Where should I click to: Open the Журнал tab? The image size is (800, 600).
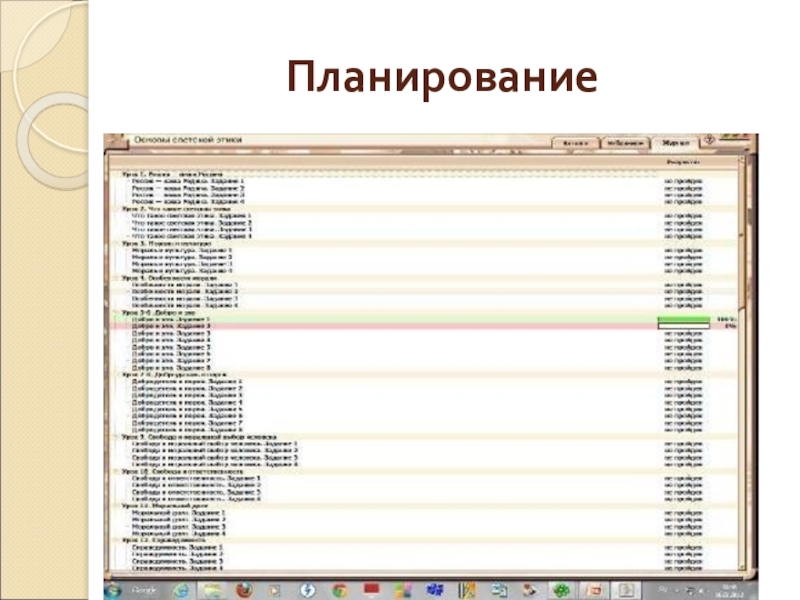click(675, 143)
